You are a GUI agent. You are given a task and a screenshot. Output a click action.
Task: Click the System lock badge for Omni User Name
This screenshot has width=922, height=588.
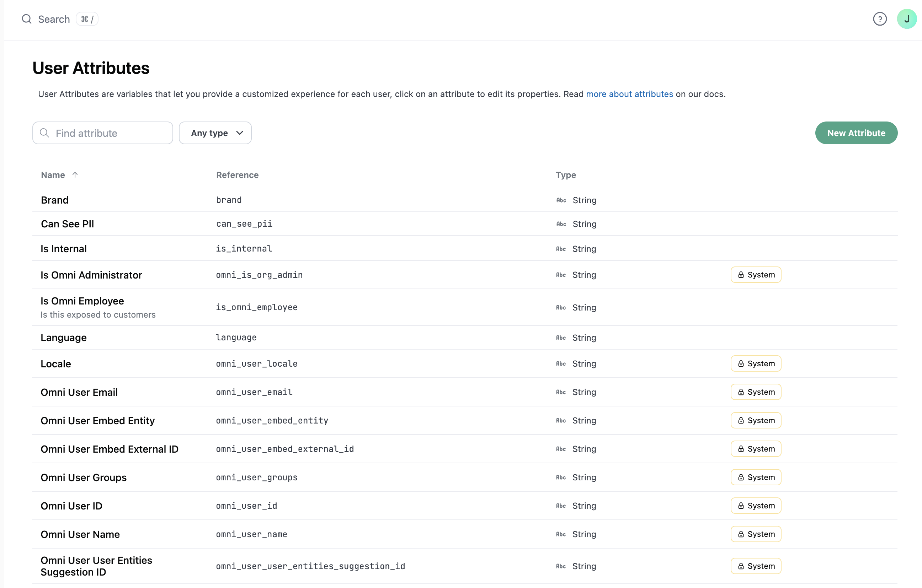pyautogui.click(x=756, y=534)
